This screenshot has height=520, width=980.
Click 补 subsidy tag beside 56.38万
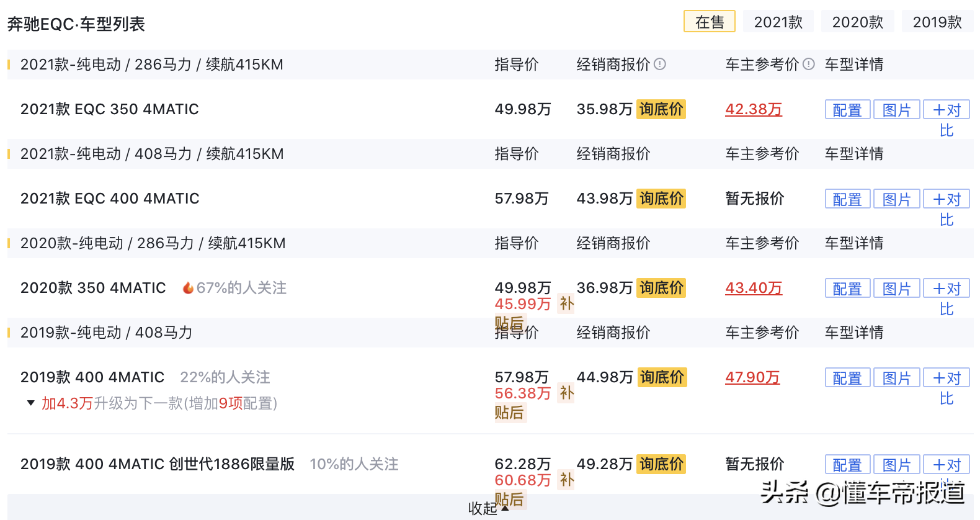pyautogui.click(x=566, y=393)
